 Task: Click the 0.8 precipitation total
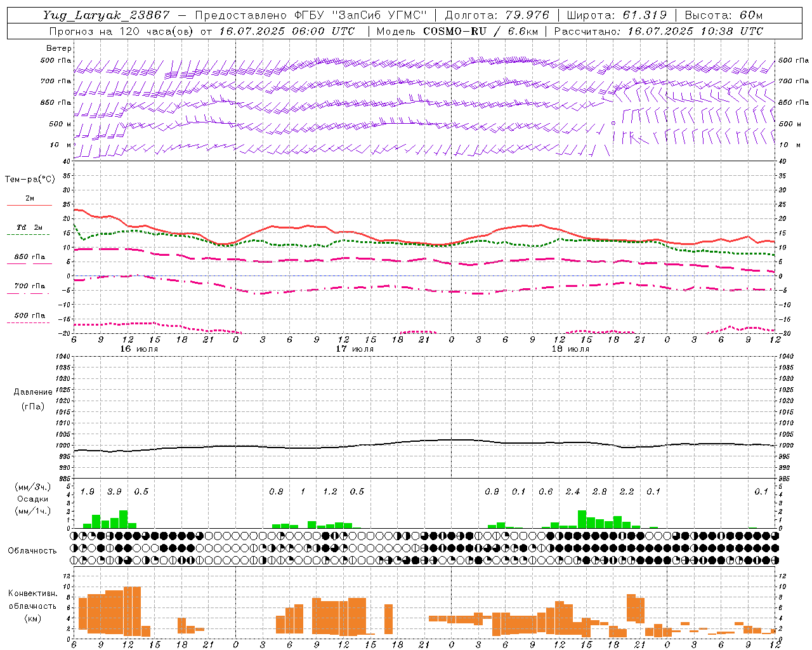pos(276,492)
